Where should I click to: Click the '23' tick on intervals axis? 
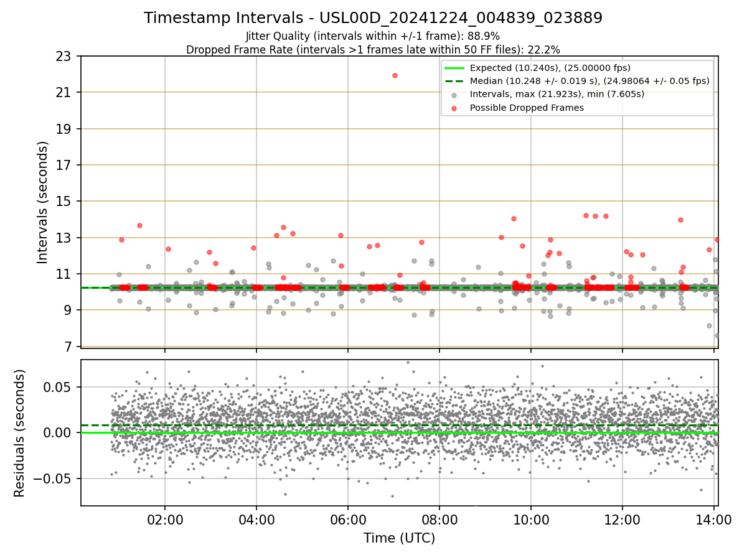pyautogui.click(x=64, y=56)
